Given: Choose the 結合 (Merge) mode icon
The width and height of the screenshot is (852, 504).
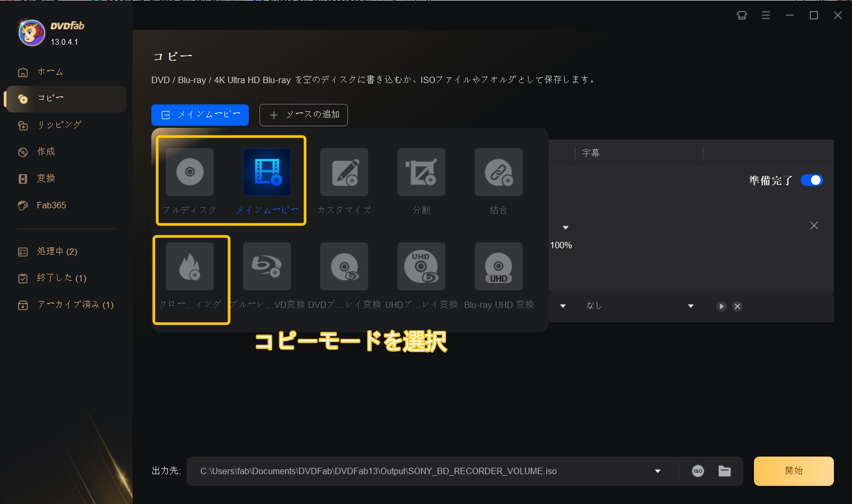Looking at the screenshot, I should coord(499,172).
